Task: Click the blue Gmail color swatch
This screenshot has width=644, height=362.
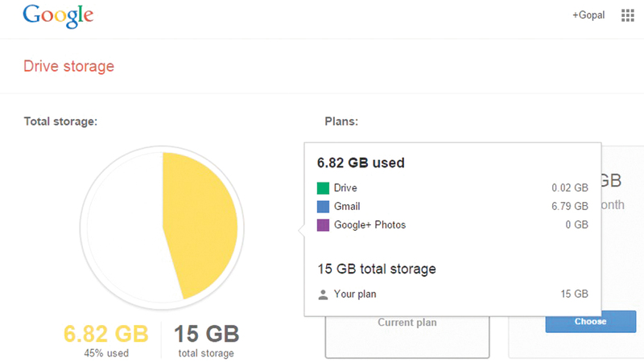Action: pos(323,206)
